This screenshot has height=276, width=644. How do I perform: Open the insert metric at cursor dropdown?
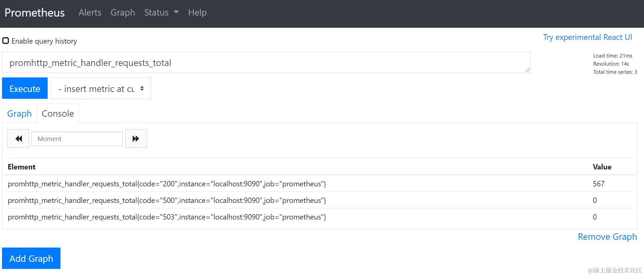click(101, 89)
